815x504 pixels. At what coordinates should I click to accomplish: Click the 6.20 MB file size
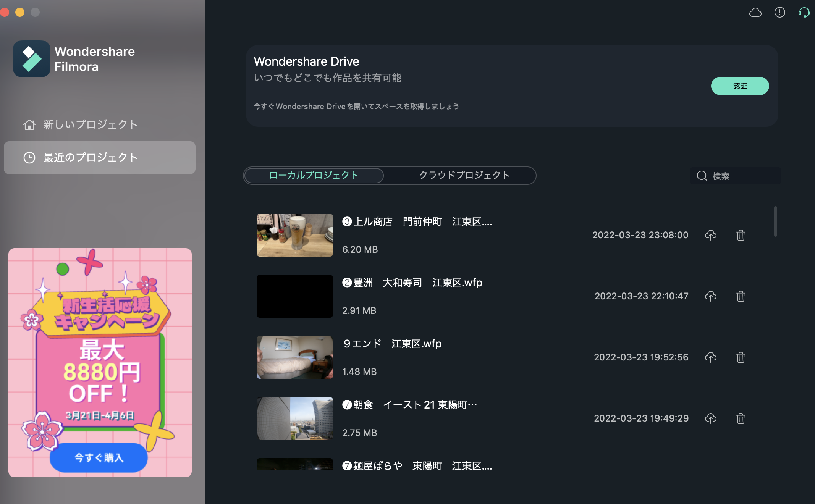[x=360, y=250]
